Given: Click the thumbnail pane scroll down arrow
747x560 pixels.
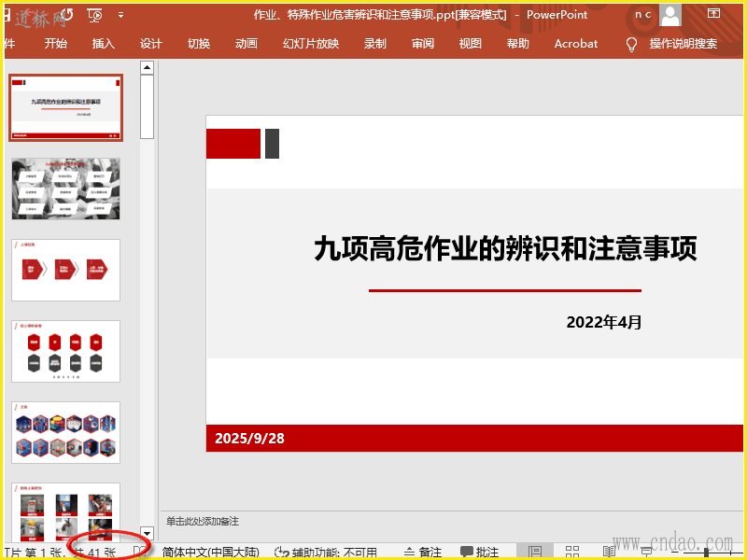Looking at the screenshot, I should coord(148,534).
